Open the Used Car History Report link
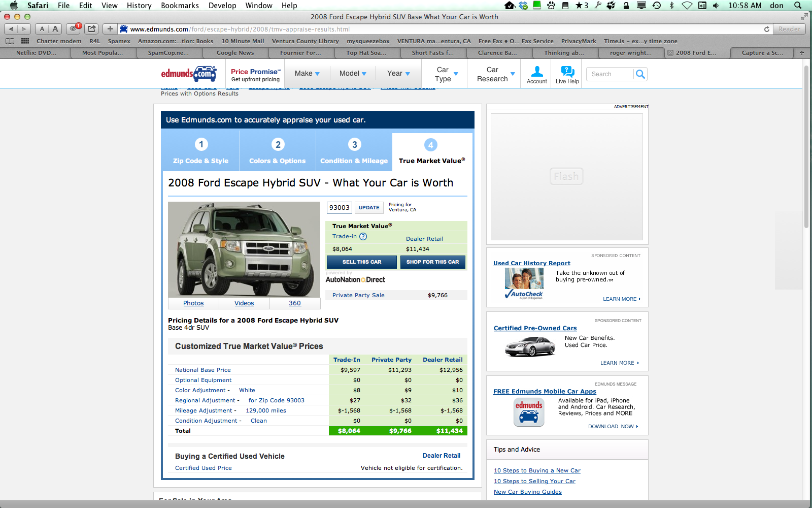 tap(531, 263)
